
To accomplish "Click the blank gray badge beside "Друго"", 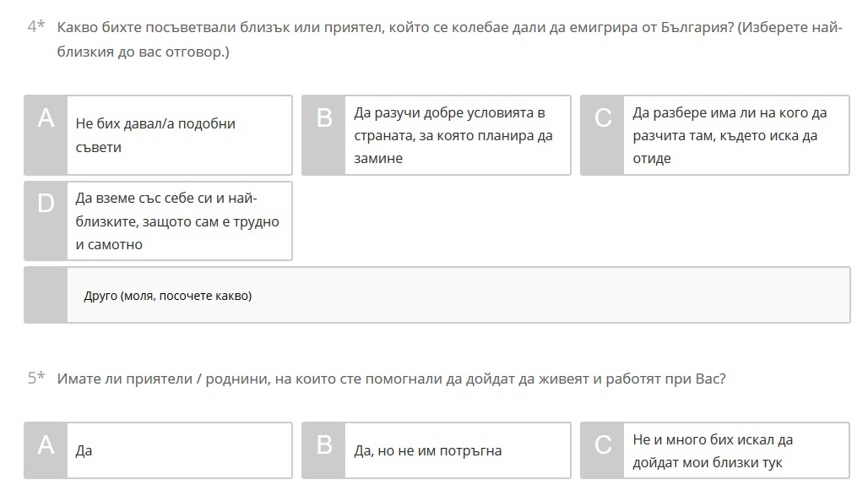I will tap(46, 295).
